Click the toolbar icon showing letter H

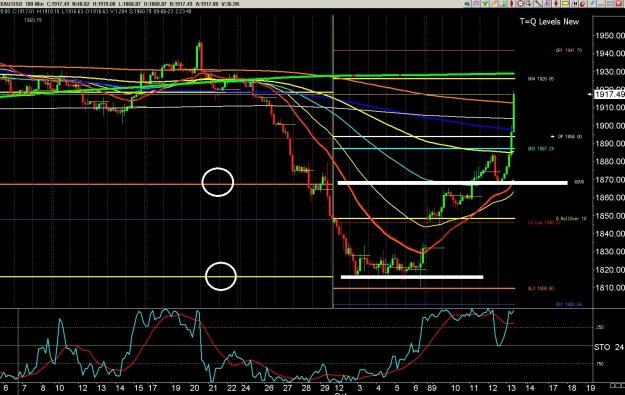[x=574, y=4]
